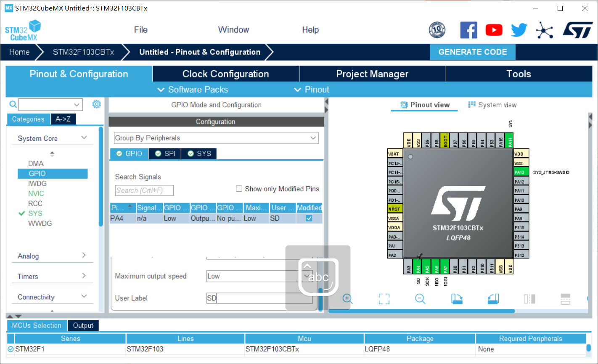Select the STM32F1 series row indicator
This screenshot has width=598, height=364.
pyautogui.click(x=11, y=349)
